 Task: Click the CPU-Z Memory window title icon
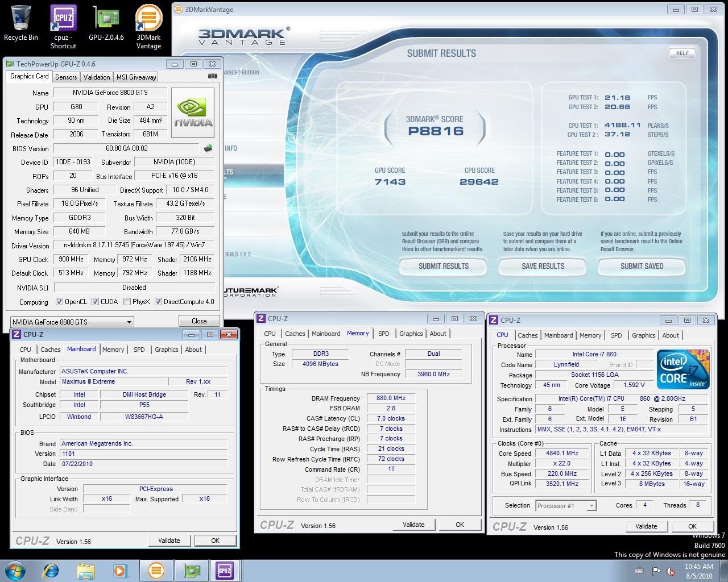(x=261, y=319)
